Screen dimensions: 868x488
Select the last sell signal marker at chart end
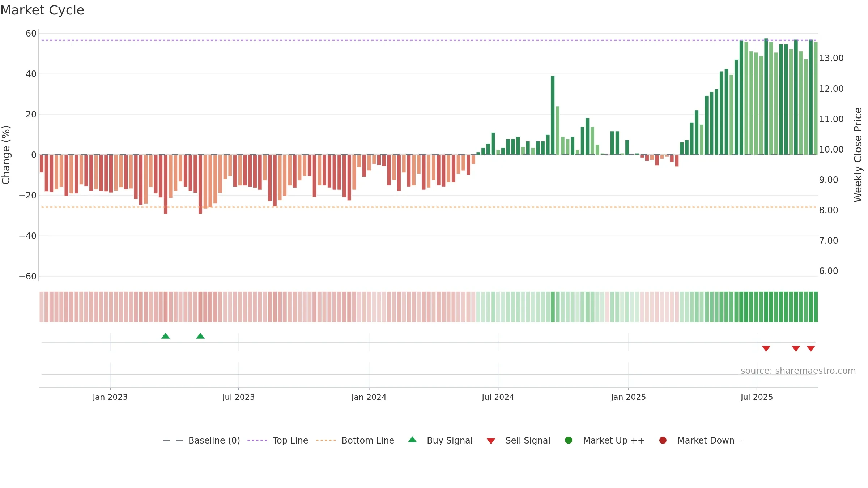click(x=811, y=348)
